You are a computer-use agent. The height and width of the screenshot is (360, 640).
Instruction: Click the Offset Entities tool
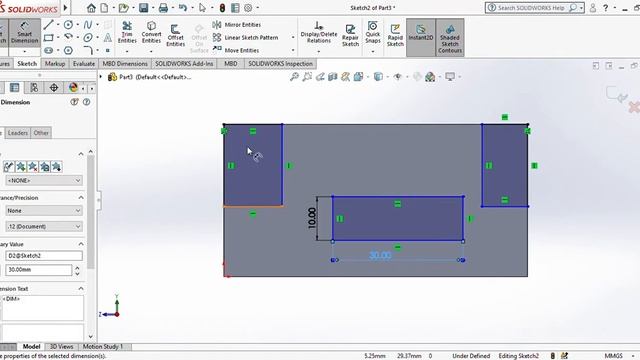176,35
